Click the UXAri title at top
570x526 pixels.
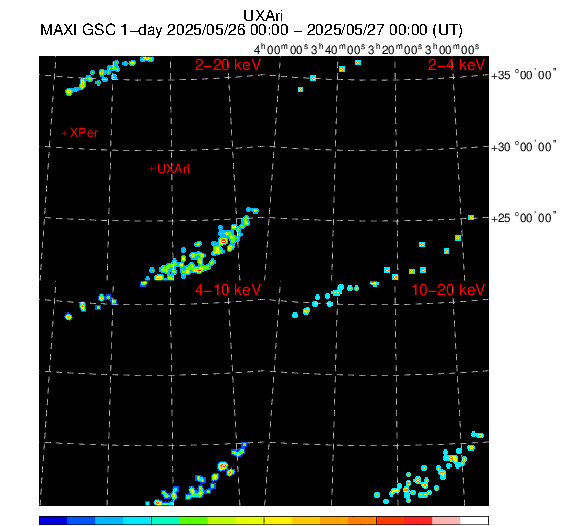point(263,16)
